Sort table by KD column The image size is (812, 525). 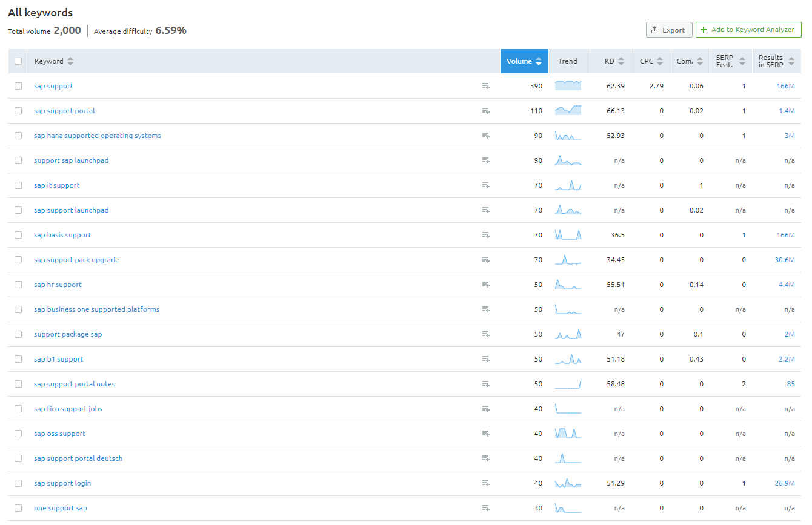614,61
